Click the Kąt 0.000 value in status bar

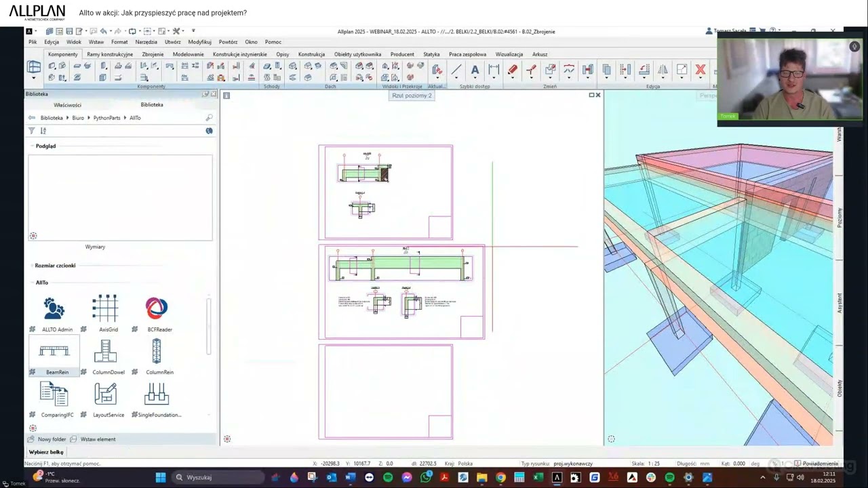(x=738, y=464)
